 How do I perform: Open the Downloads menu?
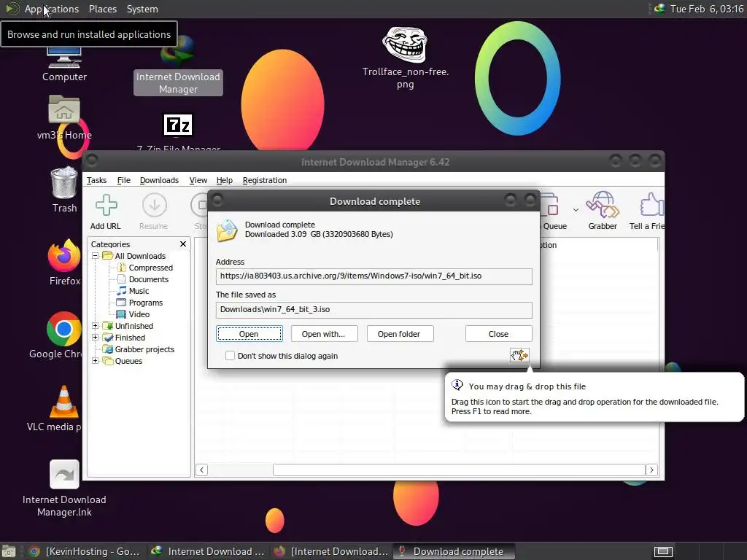coord(159,180)
